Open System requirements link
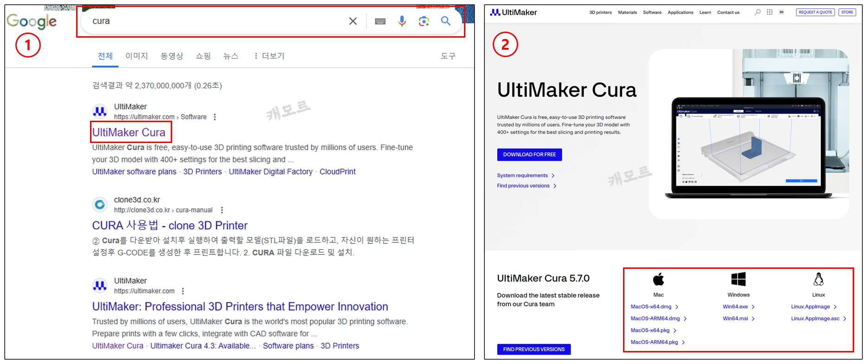 pos(526,175)
